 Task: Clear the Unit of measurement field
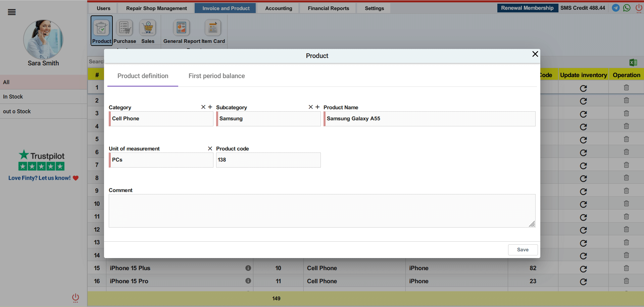point(210,148)
